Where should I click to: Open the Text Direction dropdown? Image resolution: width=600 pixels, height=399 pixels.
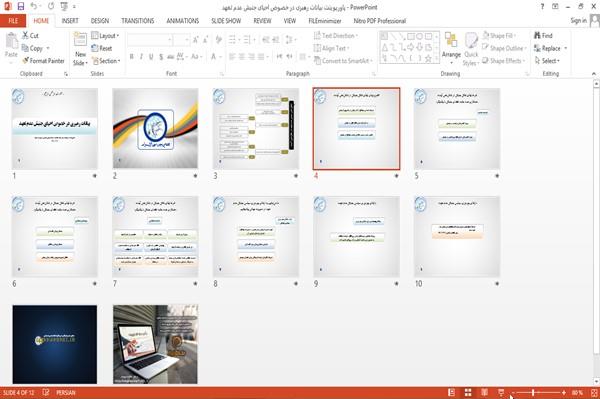tap(336, 36)
